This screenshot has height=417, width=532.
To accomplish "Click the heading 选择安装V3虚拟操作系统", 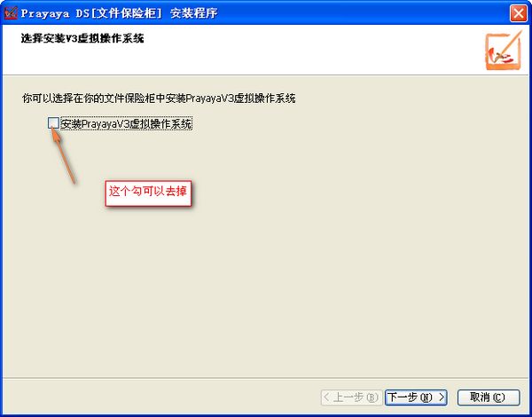I will coord(82,38).
